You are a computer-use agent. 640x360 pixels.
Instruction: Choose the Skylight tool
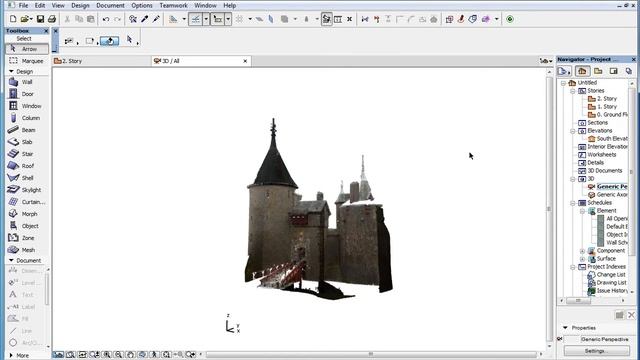tap(27, 190)
